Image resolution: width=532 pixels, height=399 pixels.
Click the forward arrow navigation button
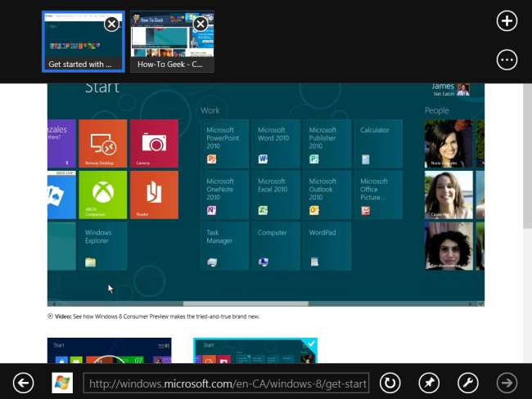[507, 383]
